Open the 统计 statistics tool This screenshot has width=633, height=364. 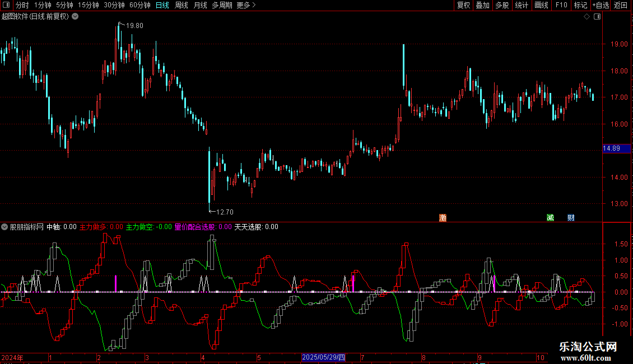[x=522, y=5]
